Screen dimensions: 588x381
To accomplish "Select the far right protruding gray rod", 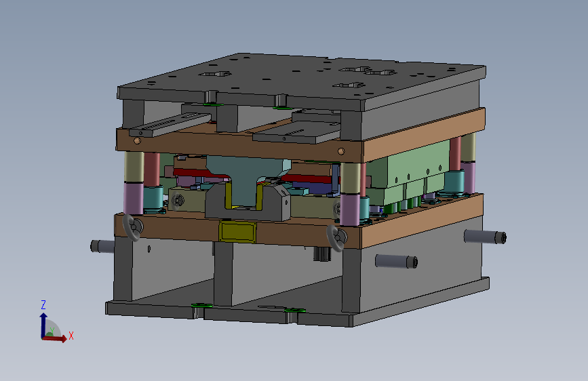I will click(486, 237).
